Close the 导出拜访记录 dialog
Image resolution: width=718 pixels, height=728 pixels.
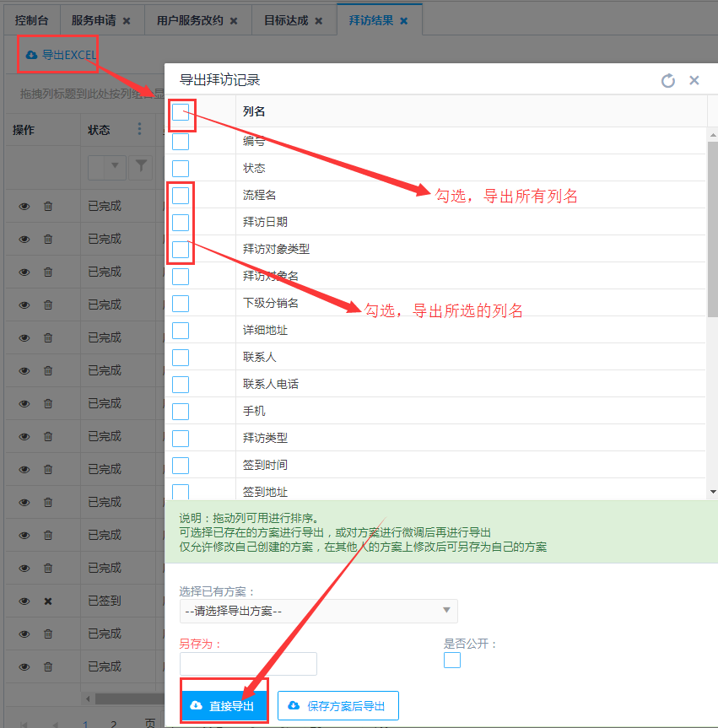pyautogui.click(x=694, y=80)
